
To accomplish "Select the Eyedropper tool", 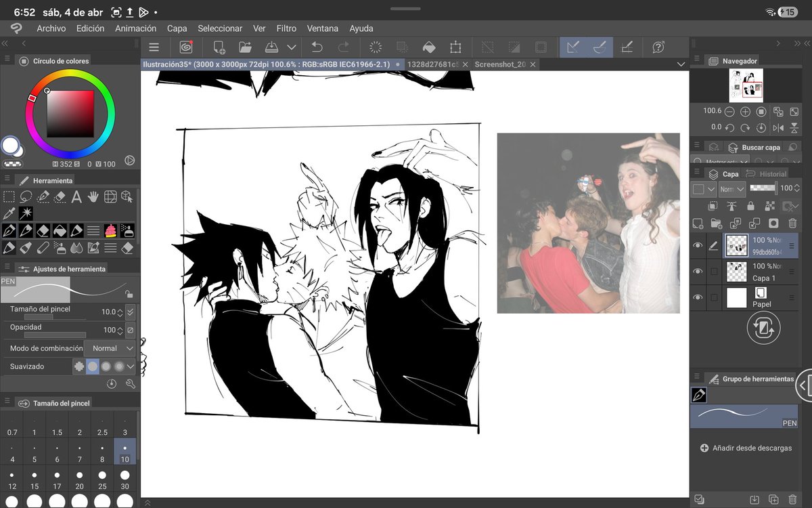I will point(9,214).
